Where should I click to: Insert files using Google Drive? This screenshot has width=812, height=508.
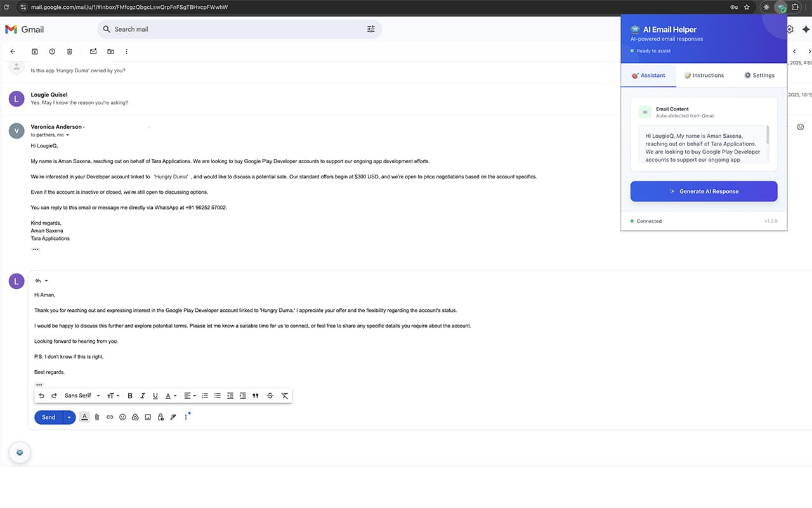pyautogui.click(x=135, y=417)
